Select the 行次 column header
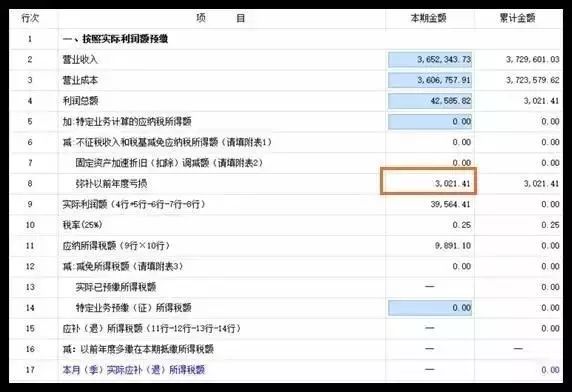Screen dimensions: 572x392 tap(30, 18)
